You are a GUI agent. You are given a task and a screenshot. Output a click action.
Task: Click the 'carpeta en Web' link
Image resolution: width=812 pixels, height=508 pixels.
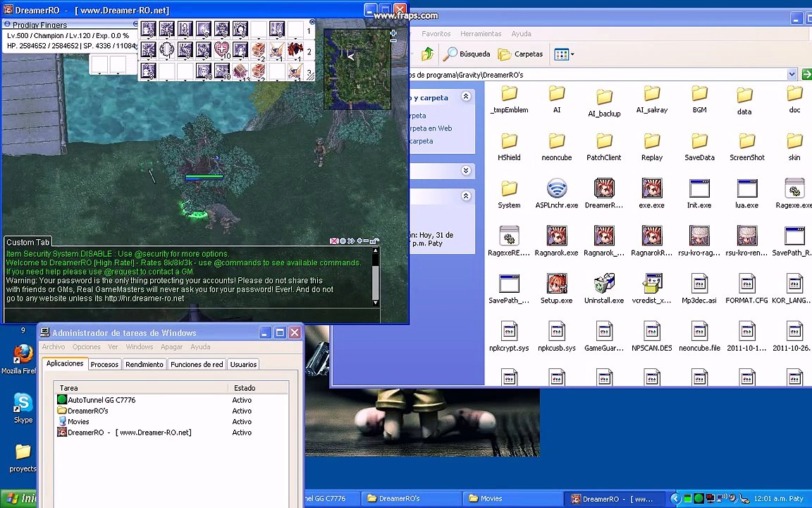click(430, 128)
